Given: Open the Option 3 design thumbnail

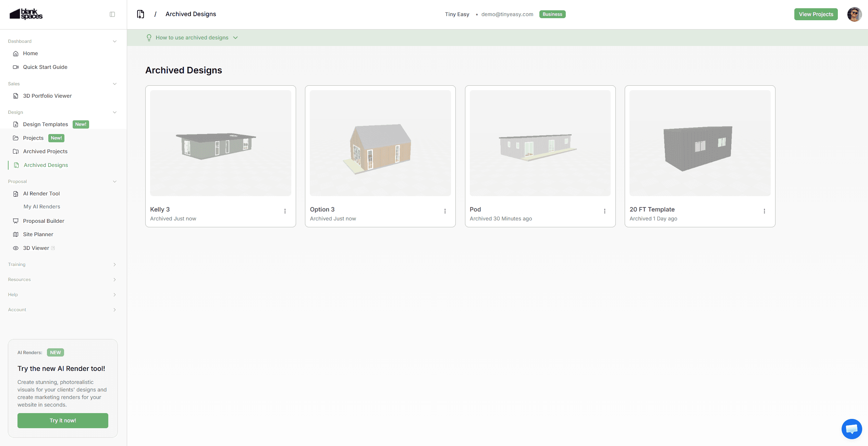Looking at the screenshot, I should coord(380,143).
